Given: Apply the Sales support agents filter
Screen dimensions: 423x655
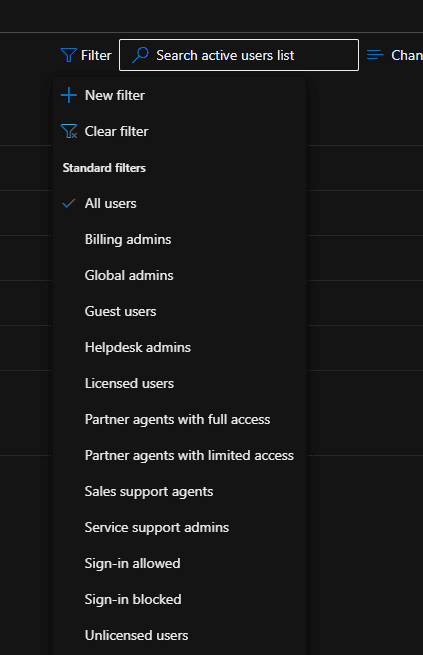Looking at the screenshot, I should pos(149,491).
